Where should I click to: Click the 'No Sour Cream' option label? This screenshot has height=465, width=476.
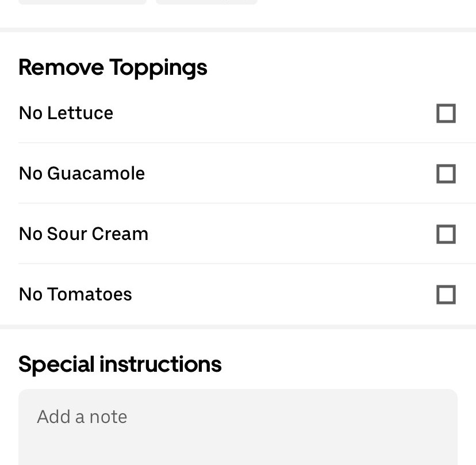click(x=83, y=234)
